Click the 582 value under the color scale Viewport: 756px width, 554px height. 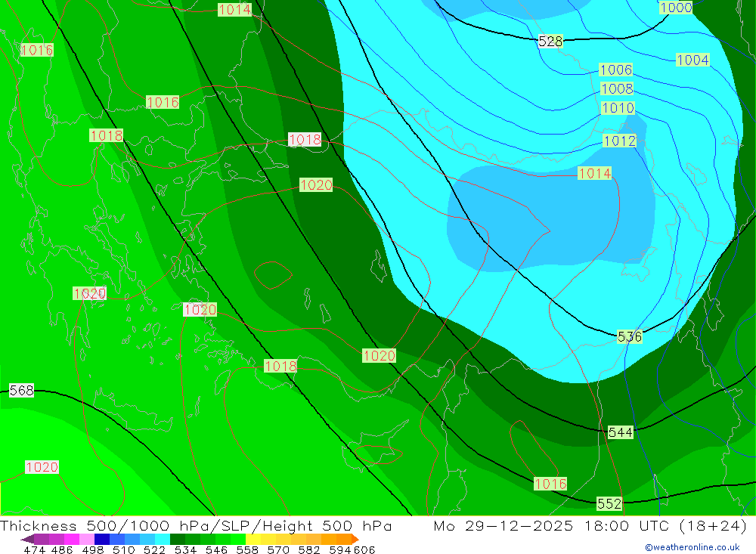click(309, 549)
